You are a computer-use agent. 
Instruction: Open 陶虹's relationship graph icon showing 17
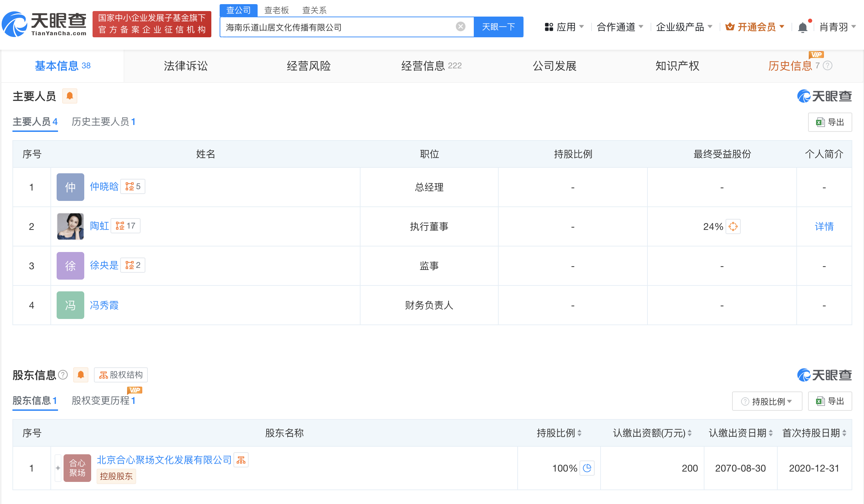tap(126, 226)
